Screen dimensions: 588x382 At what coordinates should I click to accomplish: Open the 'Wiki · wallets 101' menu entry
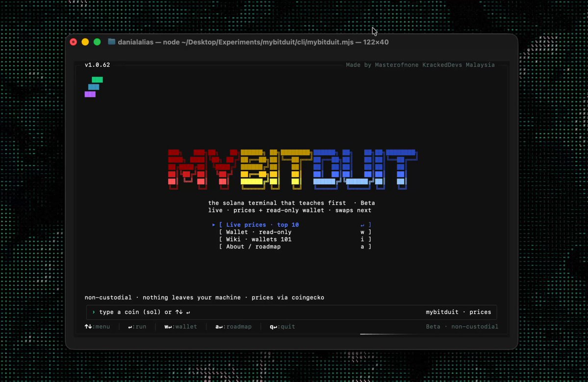pyautogui.click(x=295, y=239)
